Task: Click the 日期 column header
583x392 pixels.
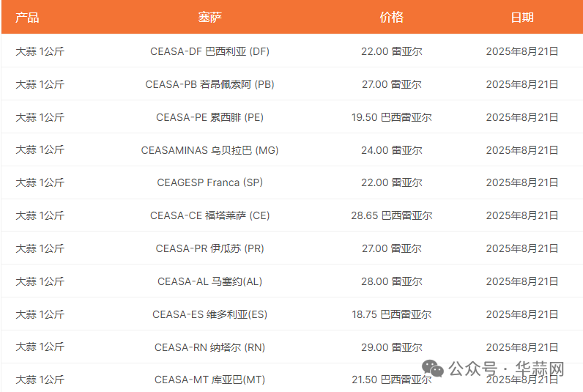Action: coord(521,18)
